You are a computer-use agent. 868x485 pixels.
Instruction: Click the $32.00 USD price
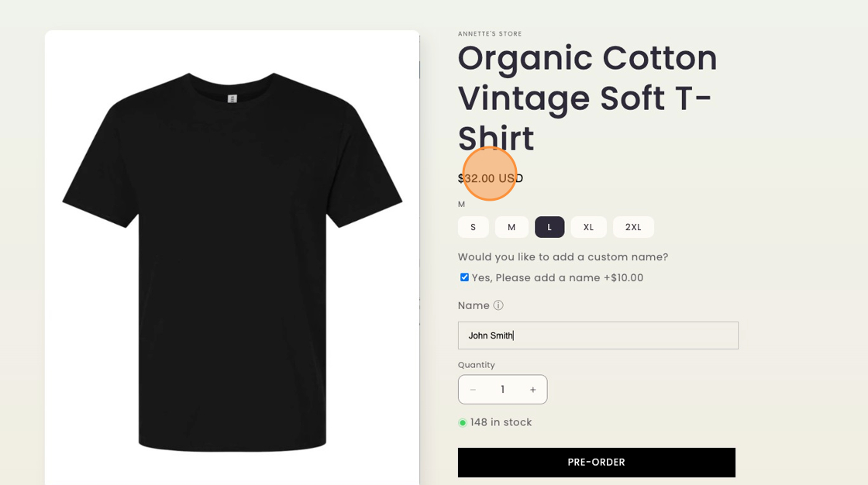[x=491, y=178]
